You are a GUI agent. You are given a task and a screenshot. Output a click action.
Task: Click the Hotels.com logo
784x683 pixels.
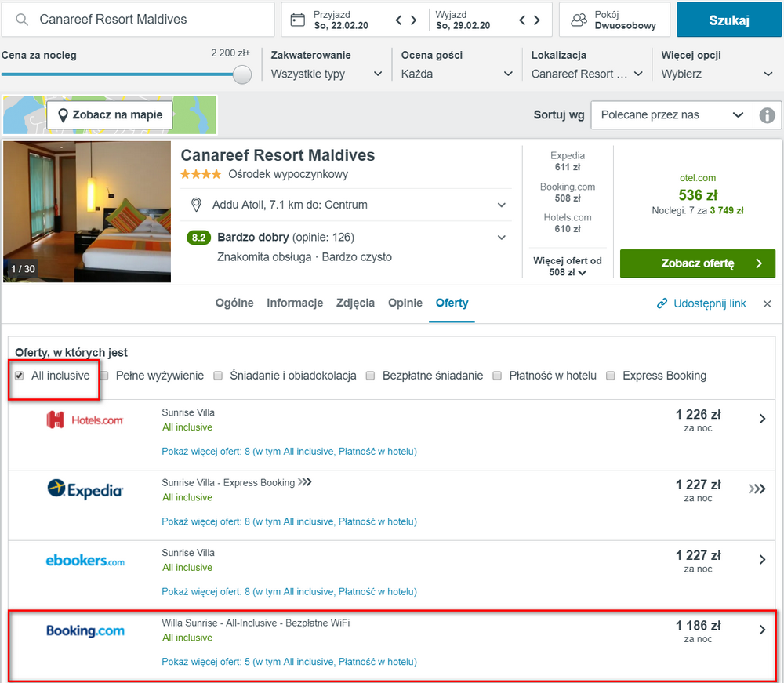click(x=85, y=420)
